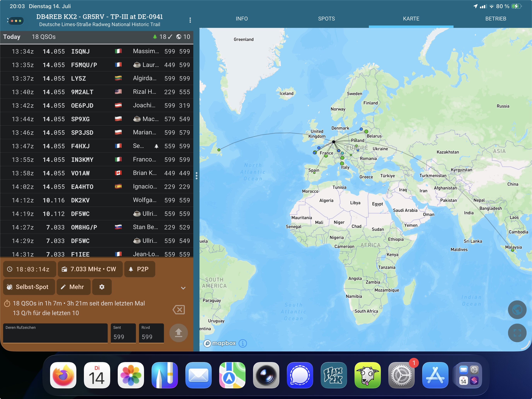Open the logging settings gear
The width and height of the screenshot is (532, 399).
pyautogui.click(x=102, y=287)
